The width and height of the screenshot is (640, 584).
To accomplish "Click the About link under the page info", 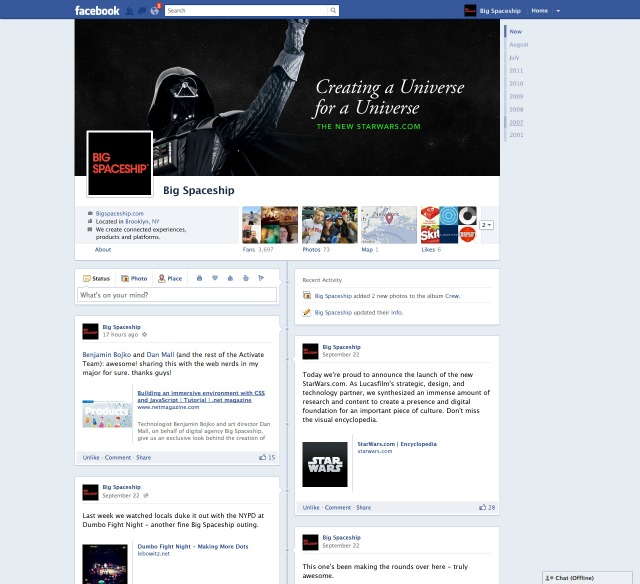I will [103, 249].
